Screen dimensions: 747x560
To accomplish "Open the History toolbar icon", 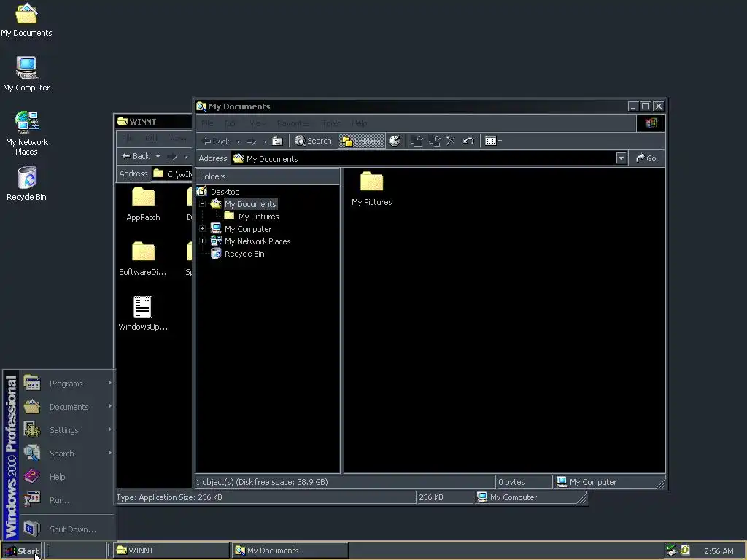I will (x=395, y=141).
